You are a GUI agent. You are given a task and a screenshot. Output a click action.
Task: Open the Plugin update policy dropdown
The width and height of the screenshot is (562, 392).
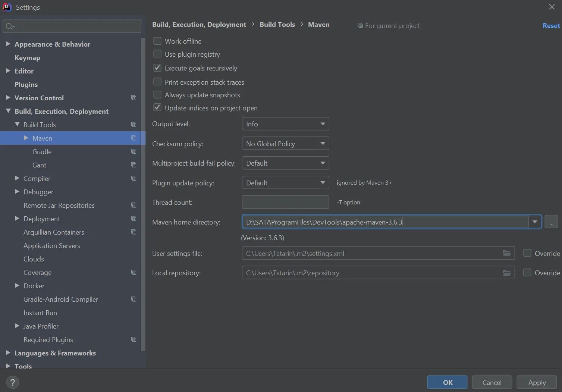click(286, 183)
